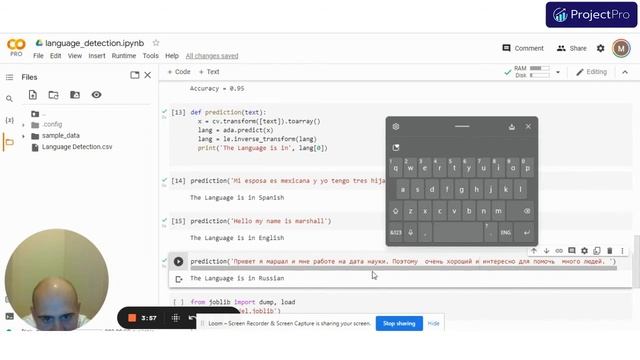This screenshot has width=640, height=360.
Task: Add a new Text cell
Action: [209, 72]
